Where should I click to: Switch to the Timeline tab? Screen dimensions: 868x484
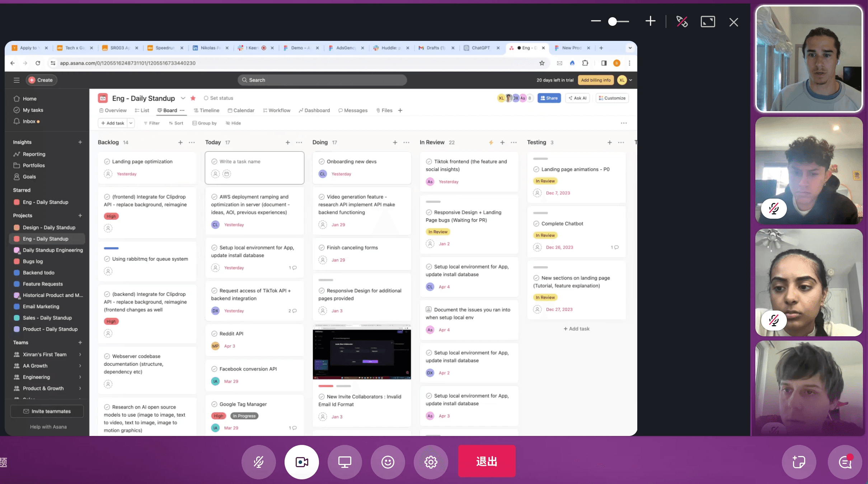206,110
